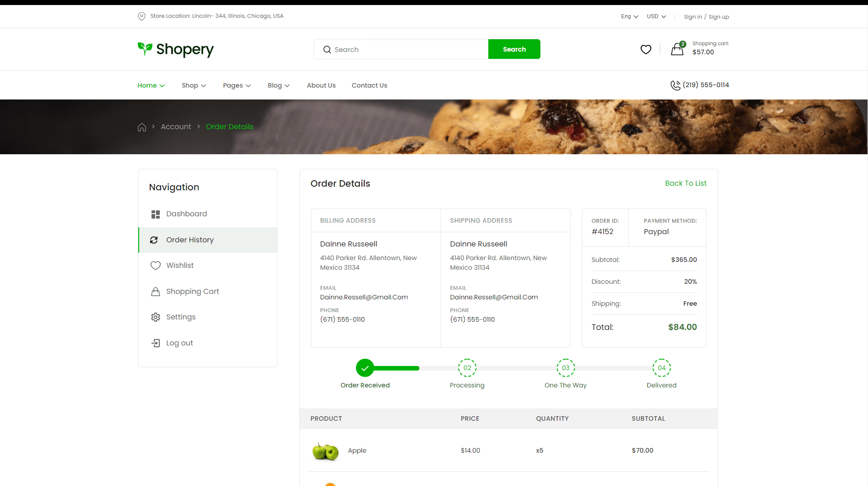The image size is (868, 486).
Task: Select step 02 Processing marker
Action: [467, 368]
